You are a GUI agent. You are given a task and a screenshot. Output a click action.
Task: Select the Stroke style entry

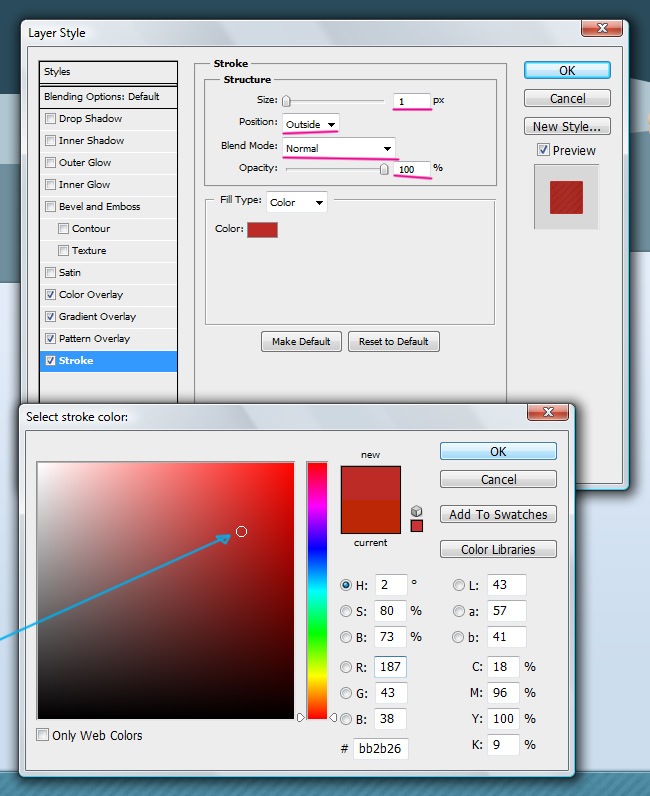click(108, 361)
